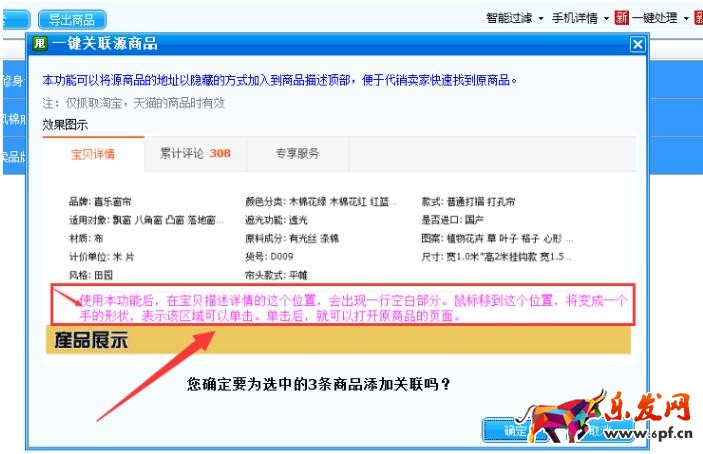Open the 累计评论 308 tab
703x454 pixels.
pos(195,153)
